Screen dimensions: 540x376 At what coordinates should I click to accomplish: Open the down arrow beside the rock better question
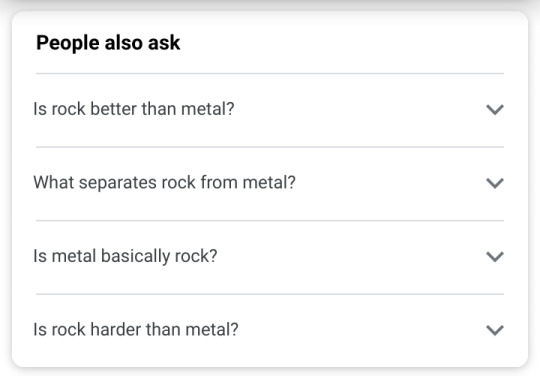click(x=495, y=109)
